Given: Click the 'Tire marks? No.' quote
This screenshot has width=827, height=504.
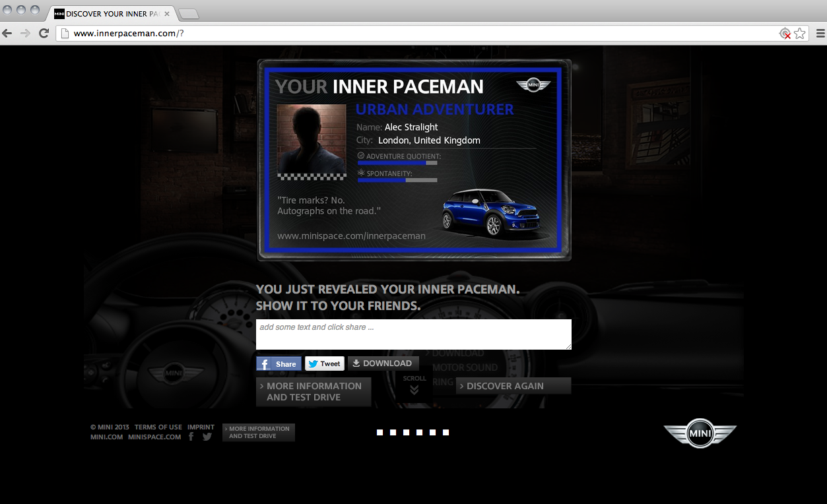Looking at the screenshot, I should 311,200.
